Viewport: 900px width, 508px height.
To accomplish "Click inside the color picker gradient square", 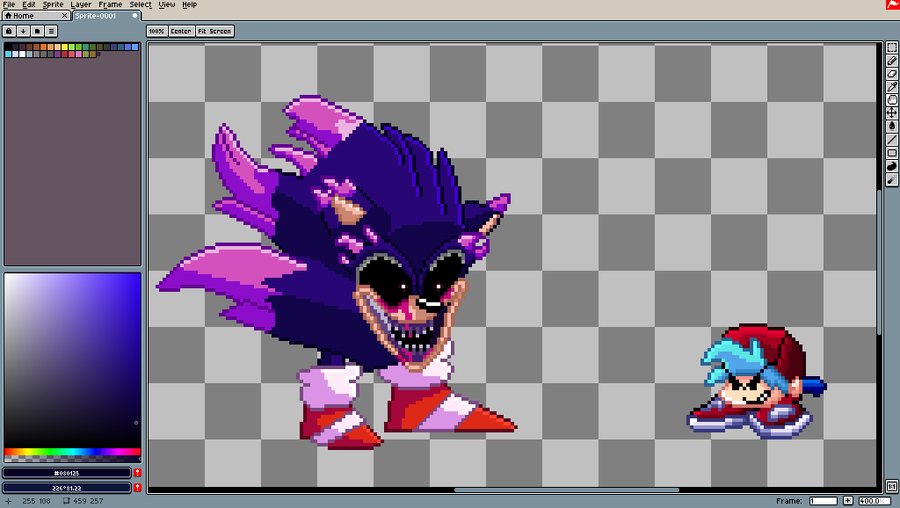I will pos(72,360).
